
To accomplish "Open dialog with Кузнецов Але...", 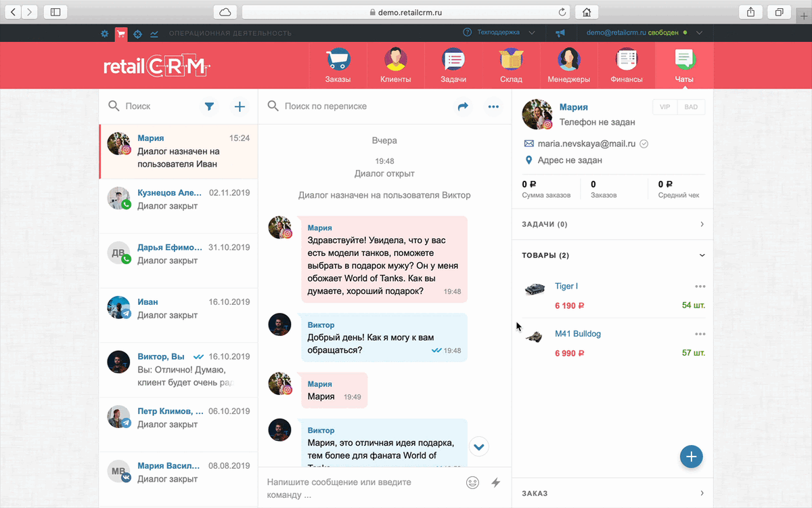I will pos(179,206).
